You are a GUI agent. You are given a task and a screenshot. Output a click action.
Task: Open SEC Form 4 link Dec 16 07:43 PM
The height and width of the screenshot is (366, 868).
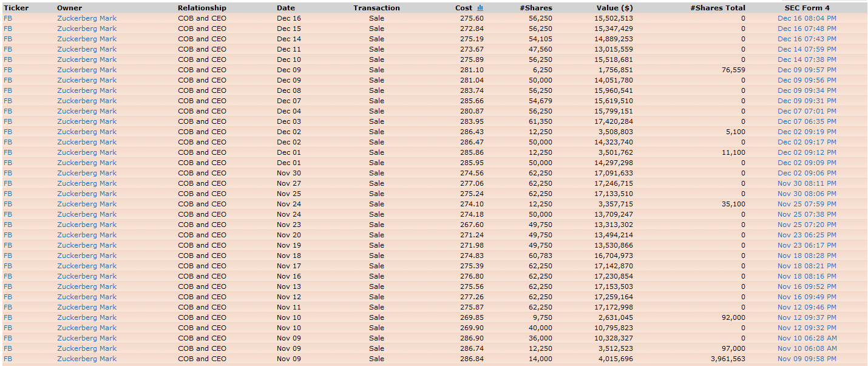coord(807,39)
